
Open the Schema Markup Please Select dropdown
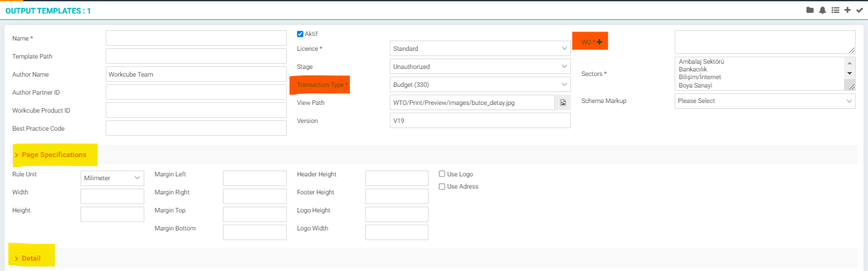[765, 101]
